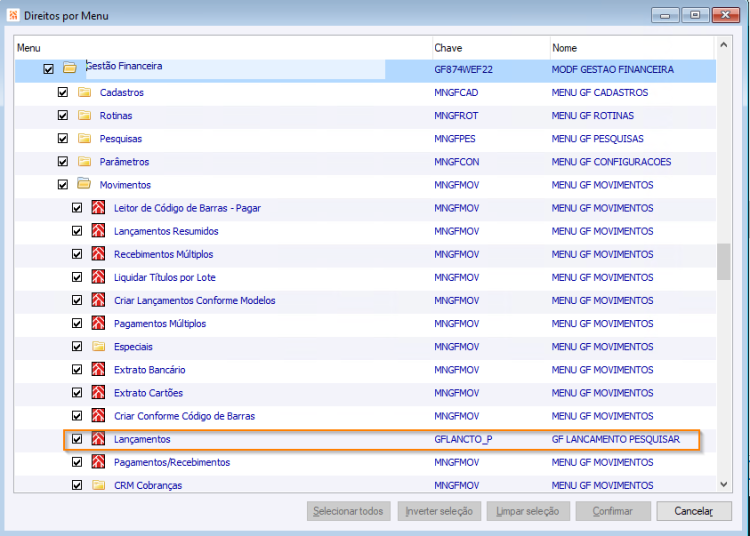750x536 pixels.
Task: Click the Confirmar button
Action: click(x=613, y=511)
